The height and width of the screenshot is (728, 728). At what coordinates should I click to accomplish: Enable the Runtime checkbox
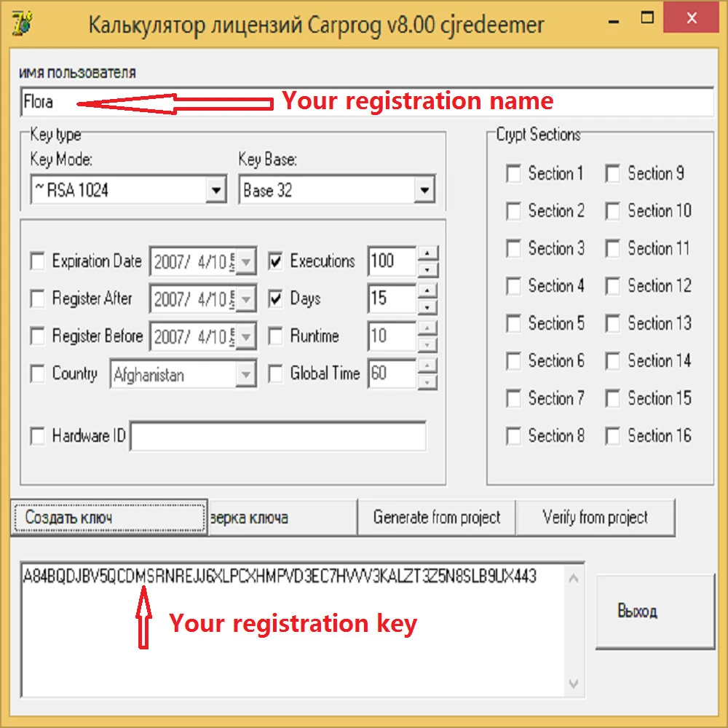[x=275, y=336]
